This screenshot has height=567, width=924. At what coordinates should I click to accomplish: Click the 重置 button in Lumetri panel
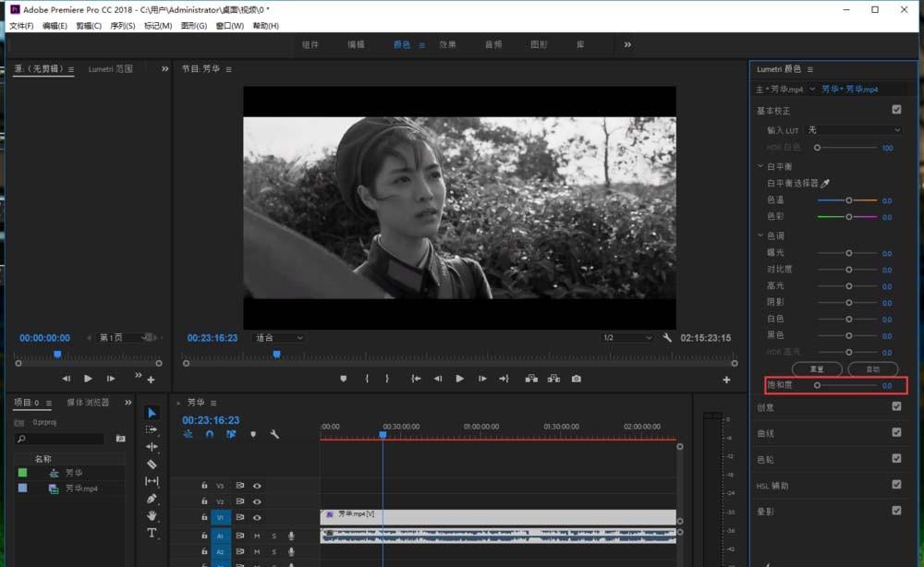coord(817,368)
